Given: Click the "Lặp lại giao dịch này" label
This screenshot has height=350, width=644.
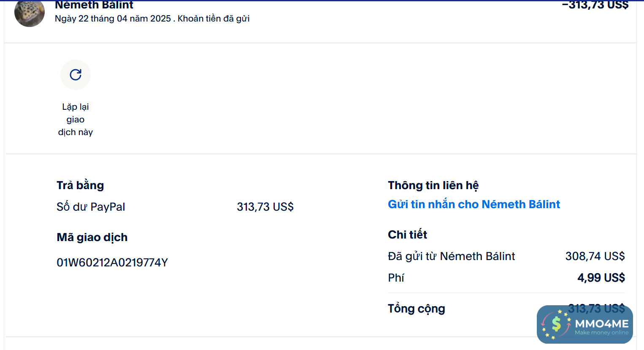Looking at the screenshot, I should pyautogui.click(x=76, y=119).
